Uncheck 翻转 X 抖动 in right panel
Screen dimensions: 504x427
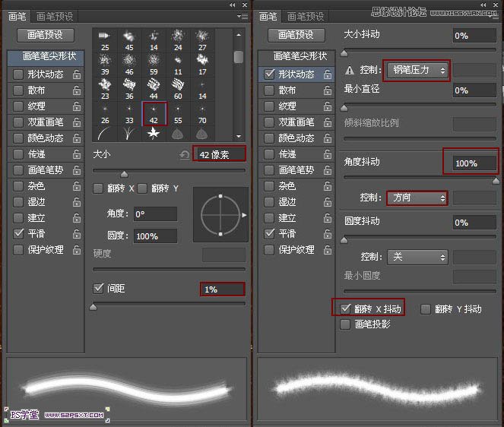click(x=346, y=308)
